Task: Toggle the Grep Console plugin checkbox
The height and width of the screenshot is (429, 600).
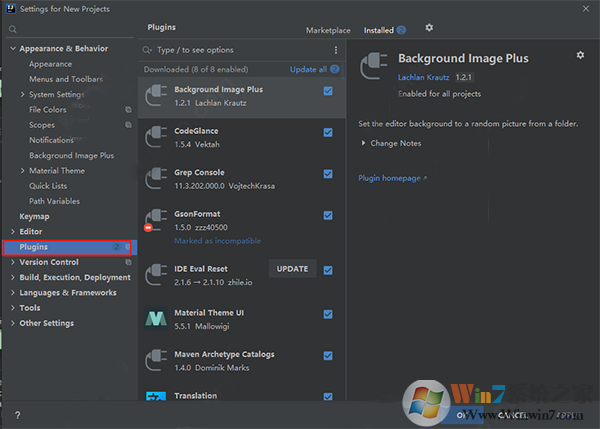Action: point(328,174)
